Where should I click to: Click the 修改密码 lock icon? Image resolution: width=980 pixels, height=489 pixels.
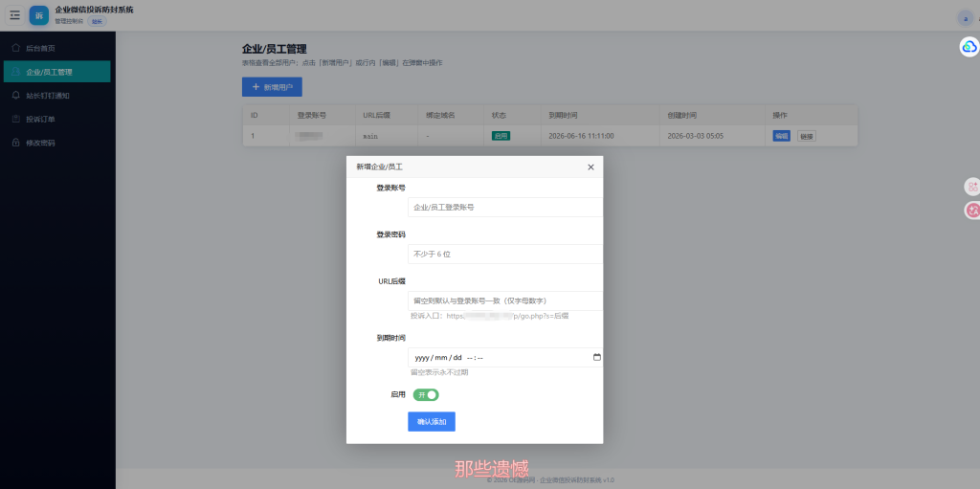[x=16, y=143]
